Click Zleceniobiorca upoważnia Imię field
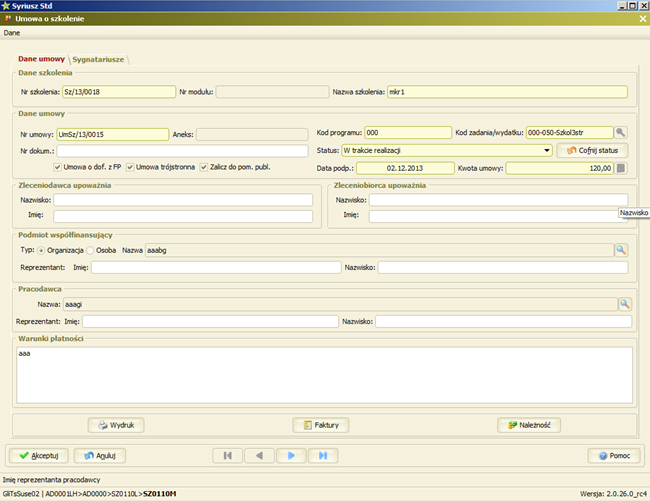Viewport: 650px width, 501px height. click(498, 216)
